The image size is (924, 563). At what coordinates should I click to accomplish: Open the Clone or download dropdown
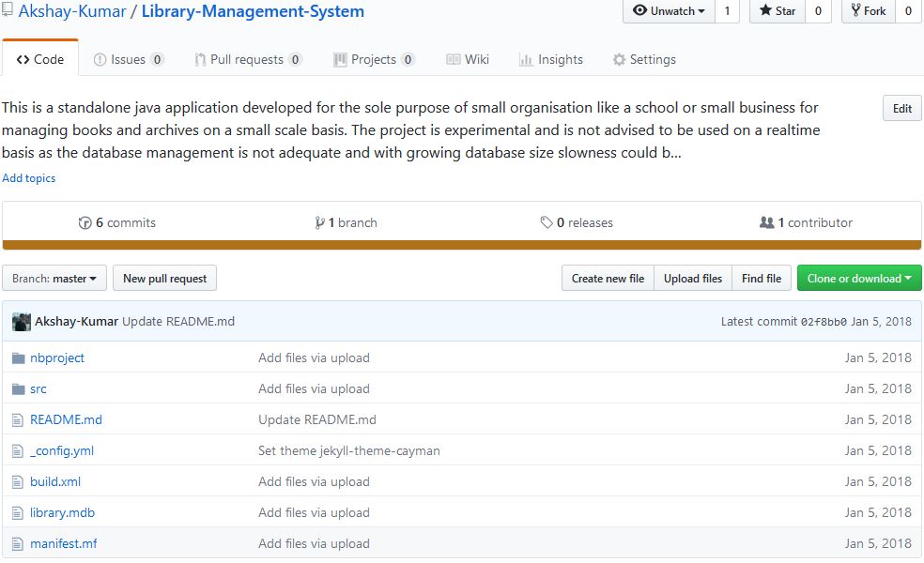(859, 278)
